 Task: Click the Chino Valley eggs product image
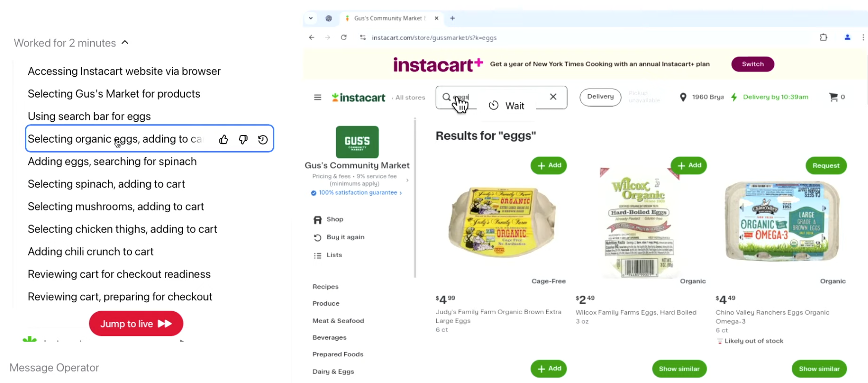pyautogui.click(x=781, y=220)
